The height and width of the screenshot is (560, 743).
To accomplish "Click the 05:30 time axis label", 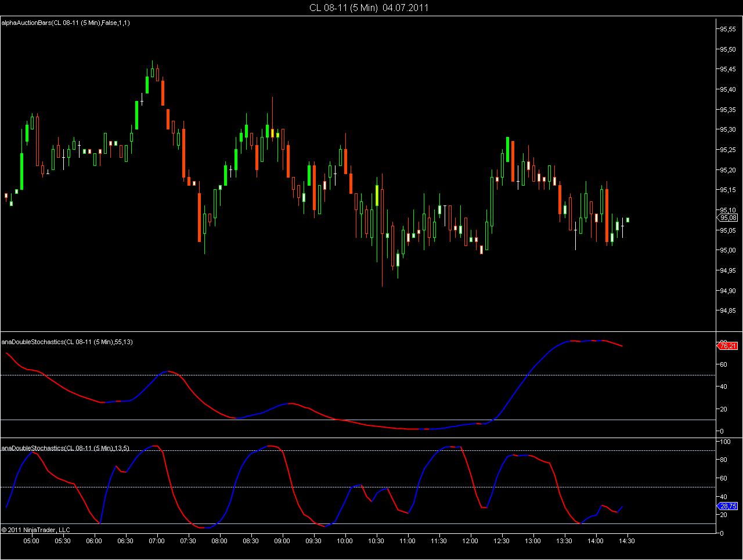I will pos(63,541).
